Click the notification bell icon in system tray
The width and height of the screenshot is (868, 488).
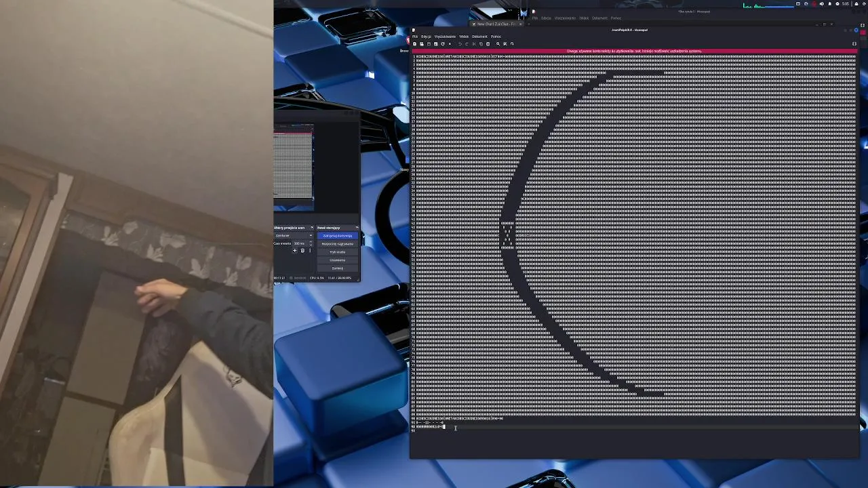tap(829, 4)
